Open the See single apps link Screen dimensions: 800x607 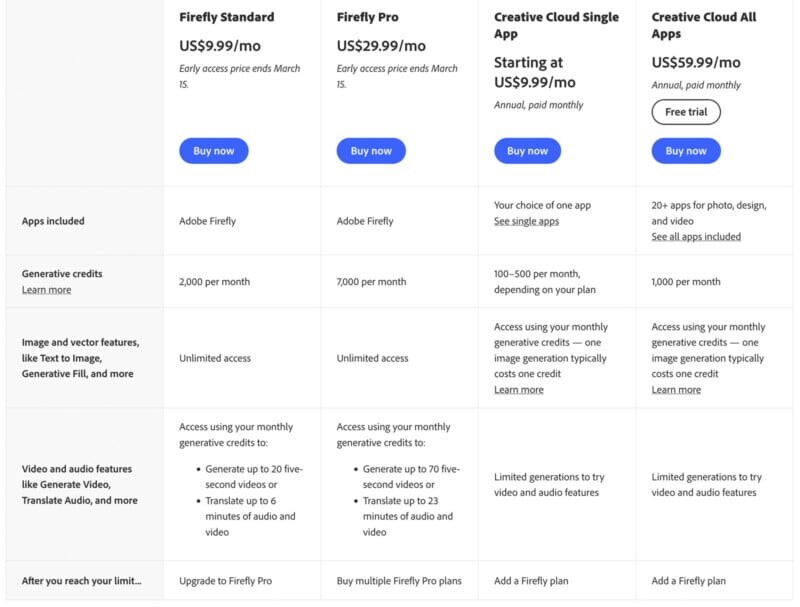tap(526, 221)
